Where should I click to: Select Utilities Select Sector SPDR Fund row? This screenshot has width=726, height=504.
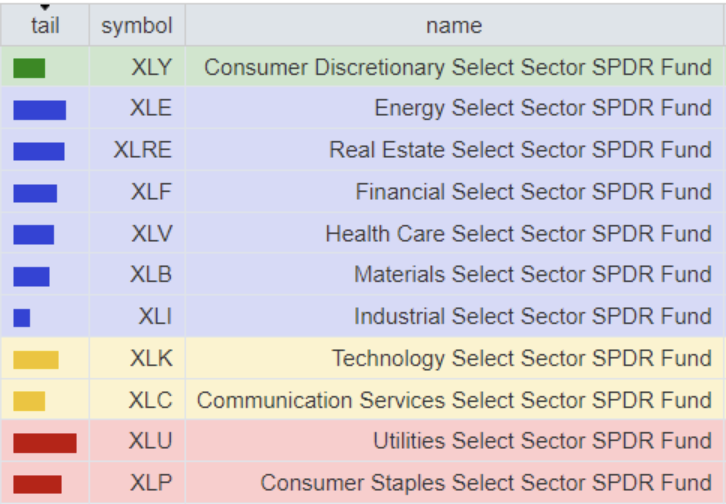click(542, 442)
